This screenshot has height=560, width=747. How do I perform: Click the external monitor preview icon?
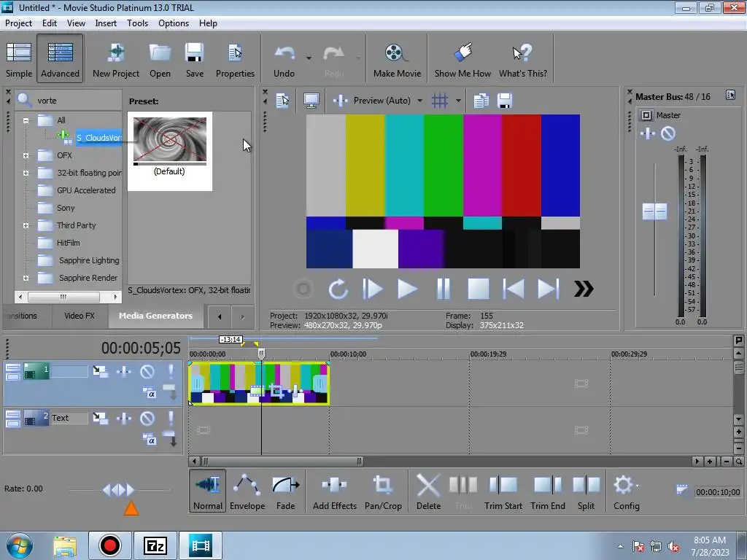pos(311,101)
